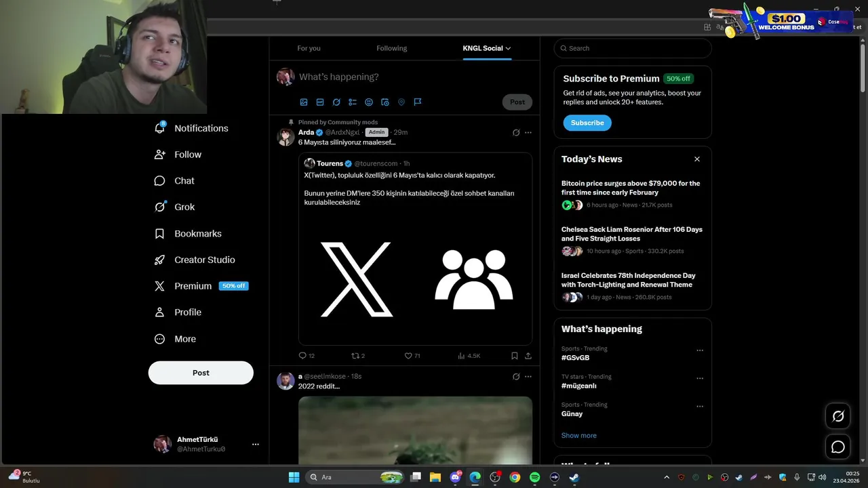View analytics of Arda's post showing 4.5K
This screenshot has height=488, width=868.
pyautogui.click(x=469, y=356)
